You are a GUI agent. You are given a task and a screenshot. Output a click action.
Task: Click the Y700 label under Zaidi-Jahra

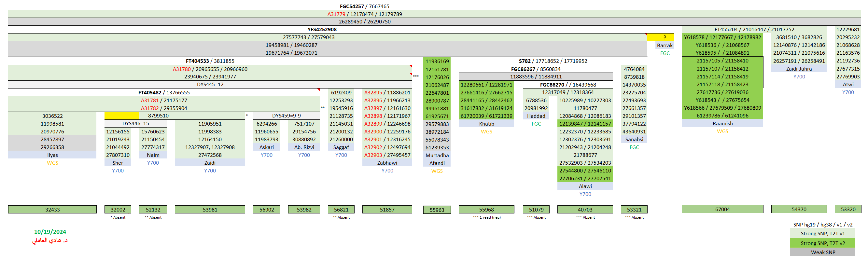(799, 77)
